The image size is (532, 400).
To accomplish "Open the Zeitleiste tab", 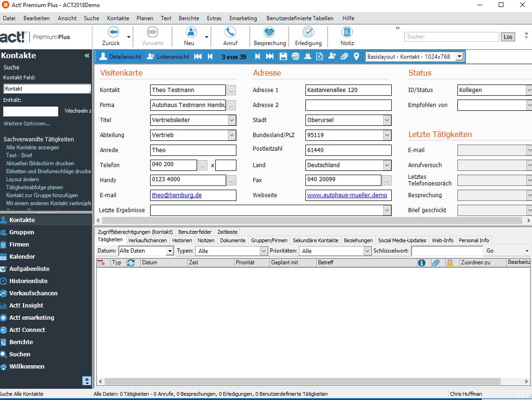I will coord(228,232).
